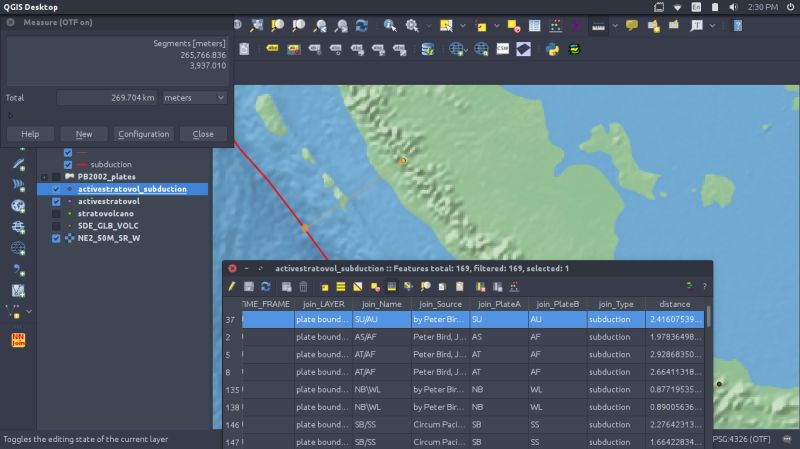Open the Measure tool dropdown arrow
The image size is (800, 449).
point(615,26)
